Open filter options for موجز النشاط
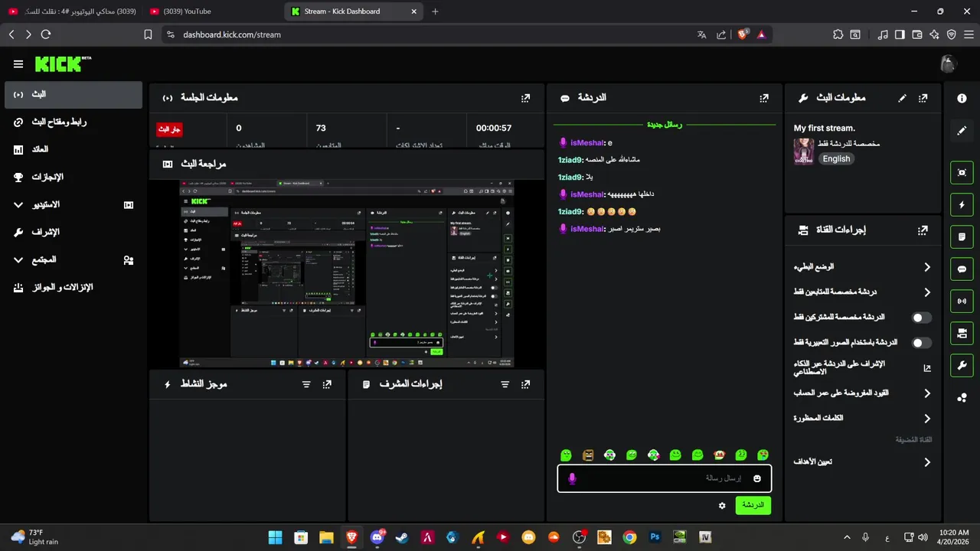Viewport: 980px width, 551px height. point(306,384)
